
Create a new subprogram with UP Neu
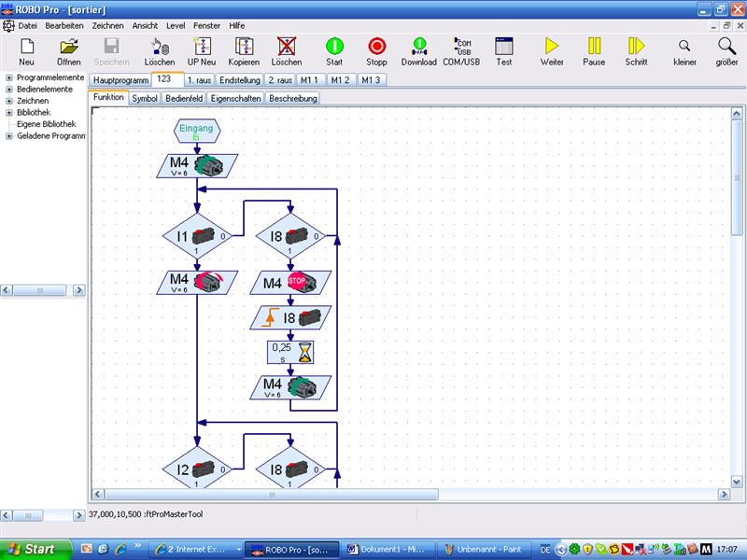coord(202,52)
